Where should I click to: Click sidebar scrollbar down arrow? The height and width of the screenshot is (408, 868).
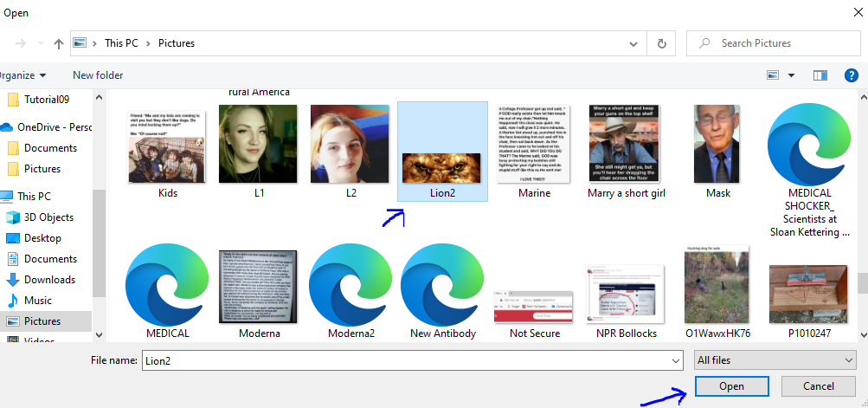[x=100, y=335]
